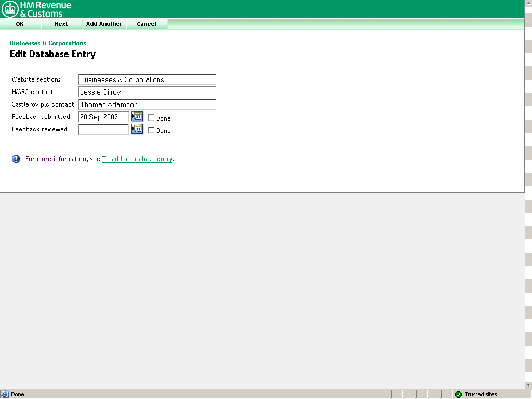The height and width of the screenshot is (399, 532).
Task: Click the HM Revenue & Customs crown logo
Action: tap(10, 9)
